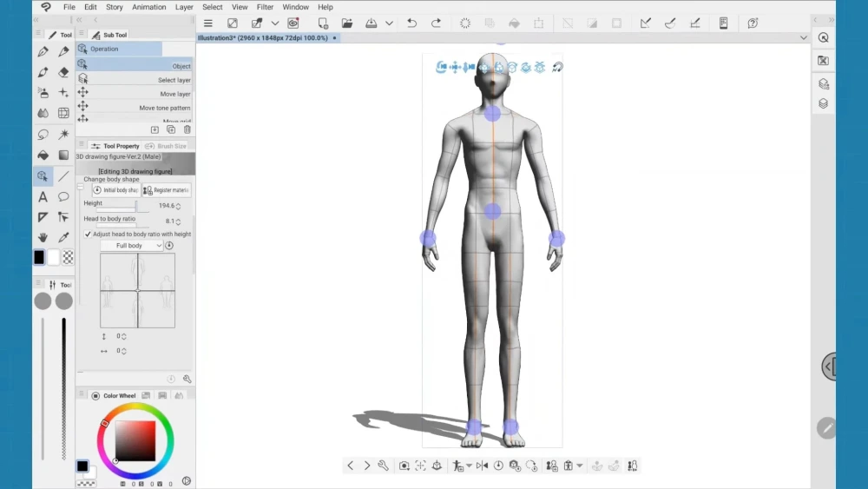
Task: Click the ground model on floor icon
Action: pyautogui.click(x=437, y=466)
